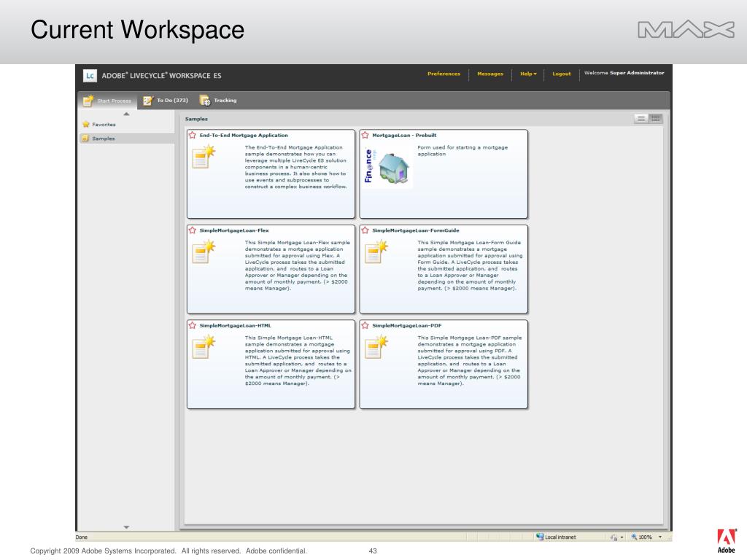Click 'Form used for starting a mortgage application' description
Viewport: 747px width, 560px height.
click(x=462, y=150)
